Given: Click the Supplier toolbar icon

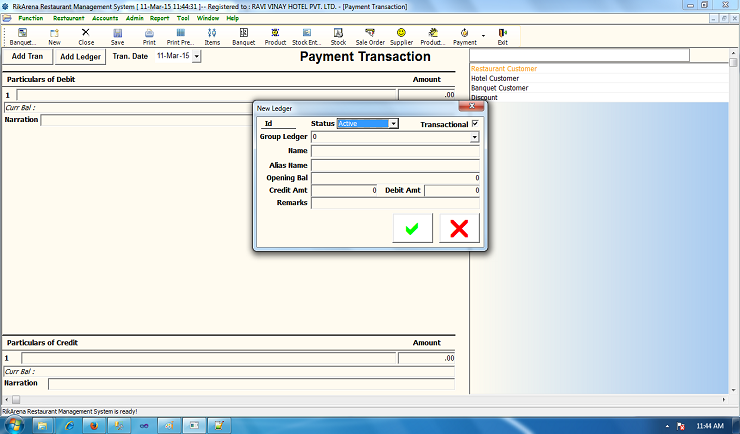Looking at the screenshot, I should pos(401,37).
